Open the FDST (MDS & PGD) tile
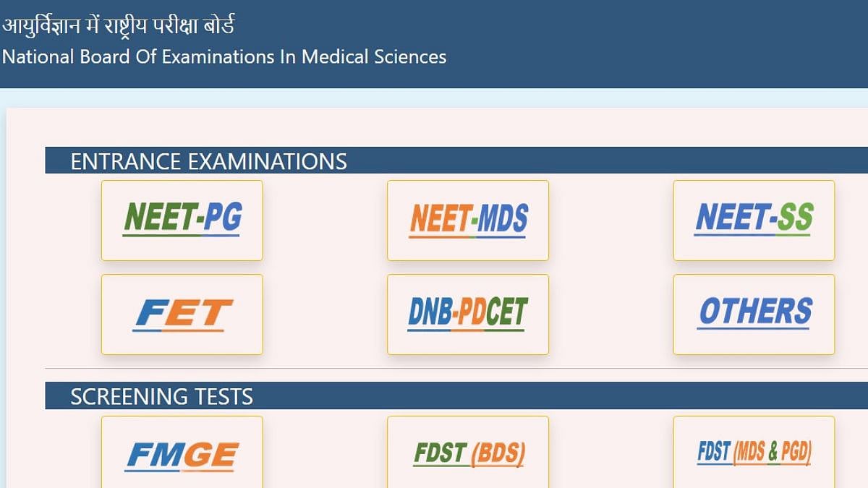The width and height of the screenshot is (868, 488). coord(754,453)
